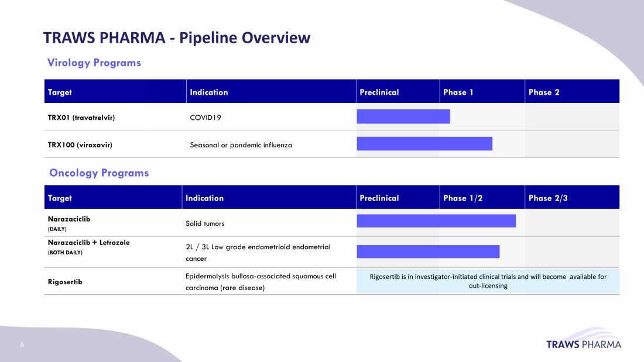Select the Oncology Programs heading

[x=99, y=173]
